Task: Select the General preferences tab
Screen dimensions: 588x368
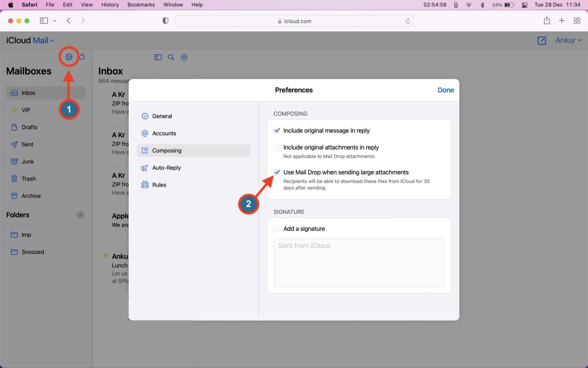Action: [x=193, y=116]
